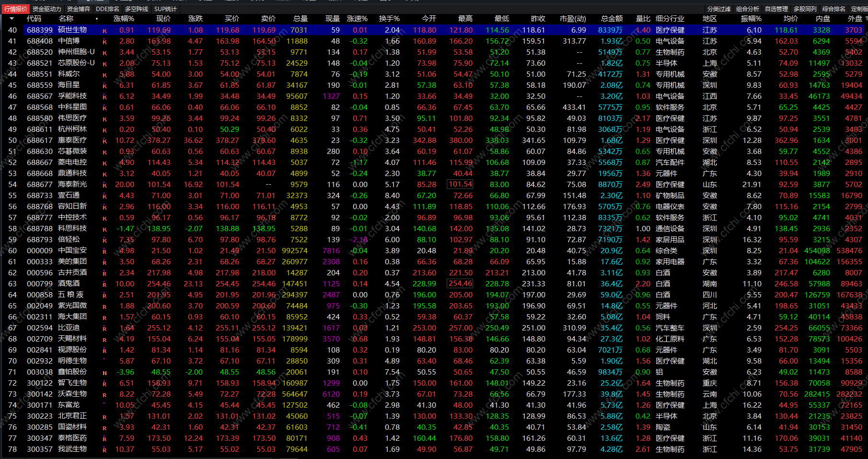Click the 组合分析 button
868x459 pixels.
pos(748,9)
